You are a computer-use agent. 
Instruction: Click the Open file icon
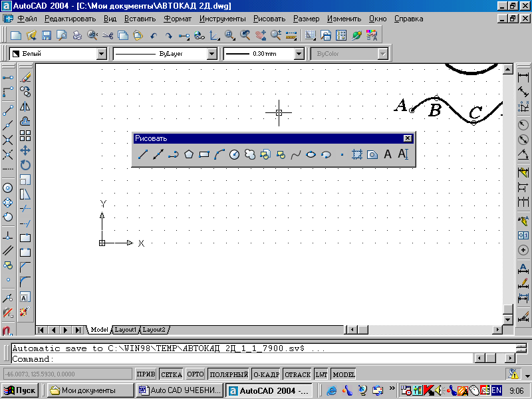(x=31, y=35)
